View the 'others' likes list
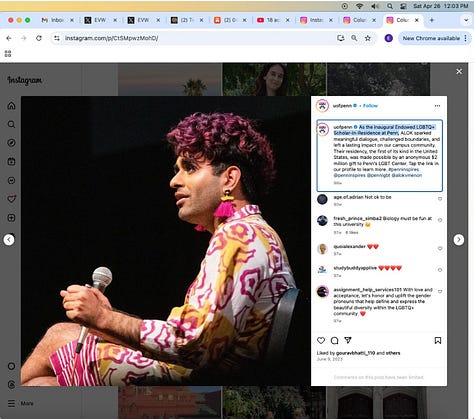The width and height of the screenshot is (474, 419). 393,353
